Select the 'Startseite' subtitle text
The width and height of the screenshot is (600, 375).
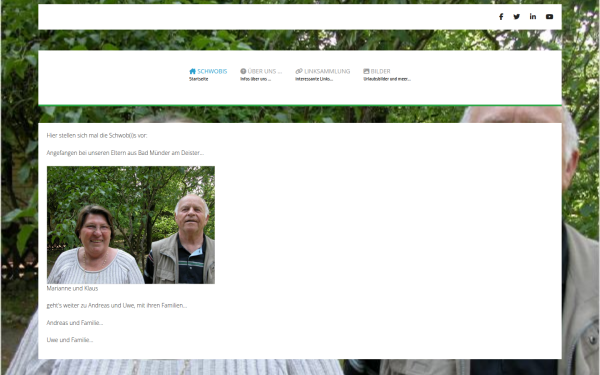coord(199,79)
